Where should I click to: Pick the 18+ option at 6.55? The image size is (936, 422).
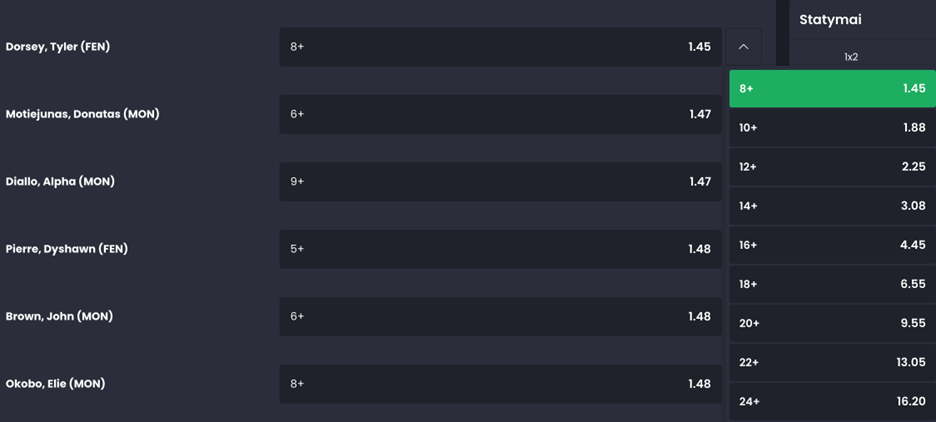pos(832,285)
